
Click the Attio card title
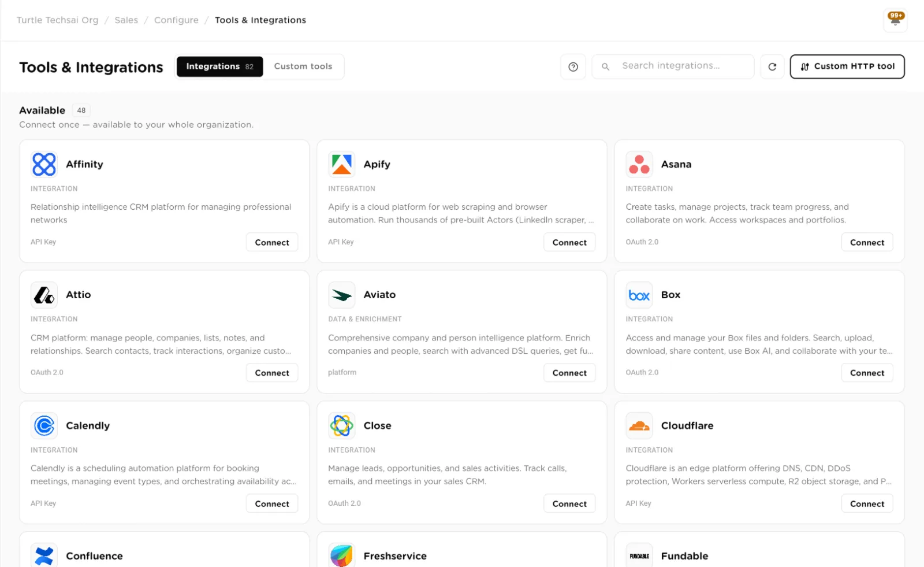[x=79, y=295]
